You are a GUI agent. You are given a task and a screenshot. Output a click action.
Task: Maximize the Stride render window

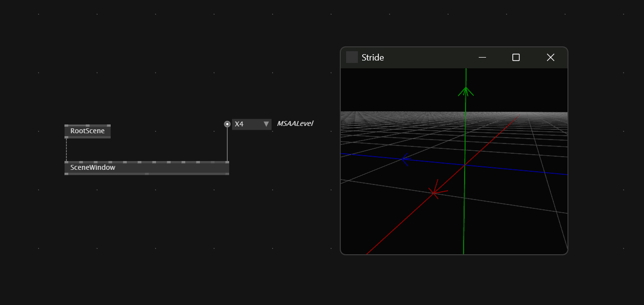click(x=516, y=58)
